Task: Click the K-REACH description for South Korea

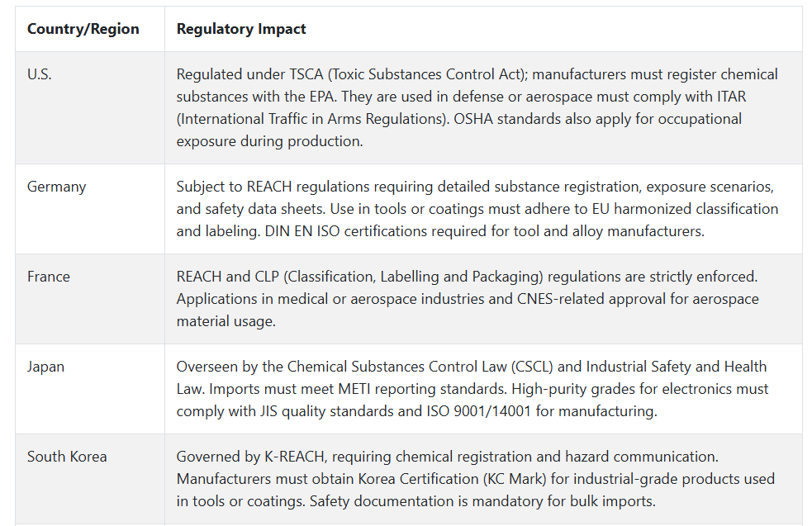Action: pos(476,480)
